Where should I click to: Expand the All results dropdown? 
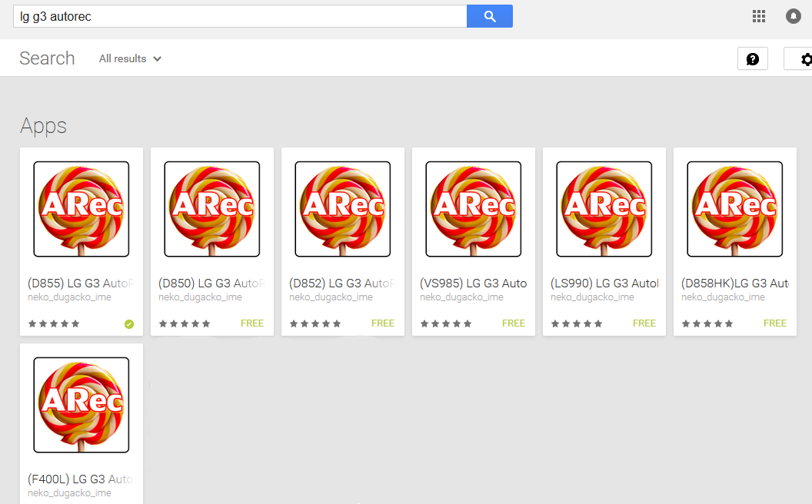(x=130, y=58)
